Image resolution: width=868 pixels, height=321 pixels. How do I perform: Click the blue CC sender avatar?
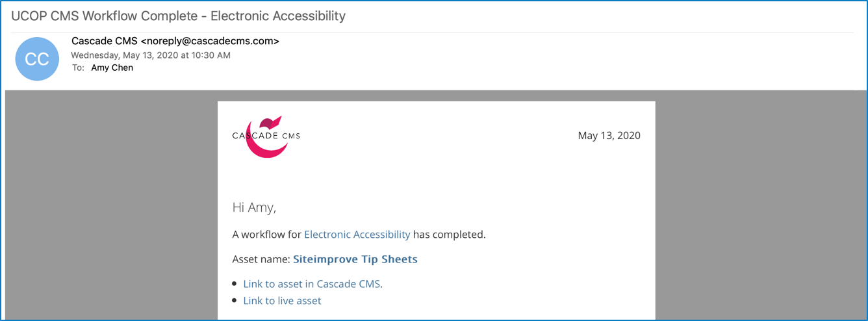(37, 59)
